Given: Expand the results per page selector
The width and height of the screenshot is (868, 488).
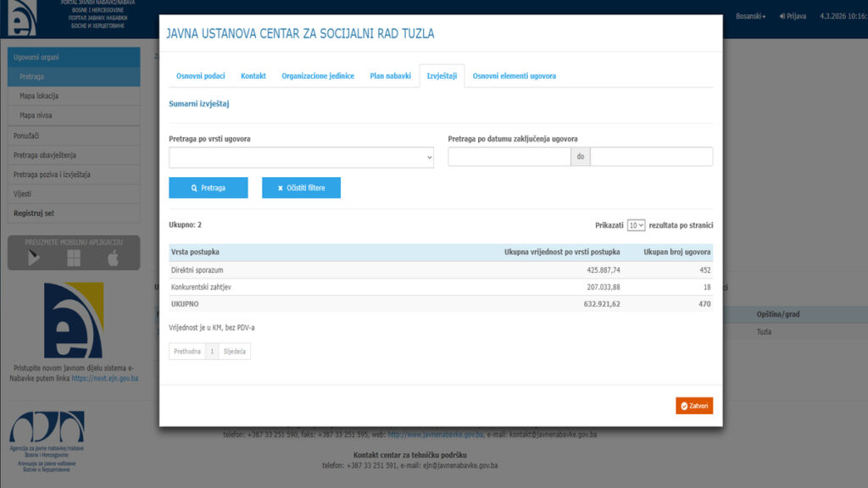Looking at the screenshot, I should [x=636, y=225].
